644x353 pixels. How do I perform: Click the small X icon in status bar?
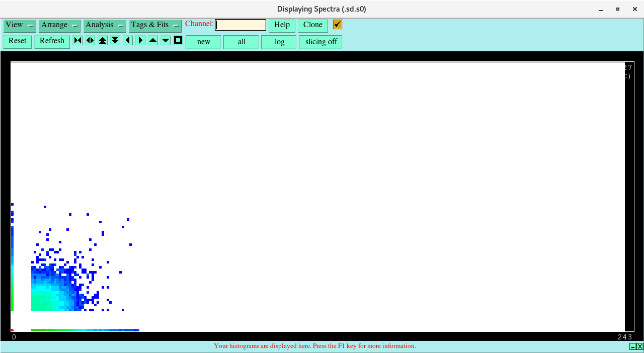pyautogui.click(x=640, y=346)
